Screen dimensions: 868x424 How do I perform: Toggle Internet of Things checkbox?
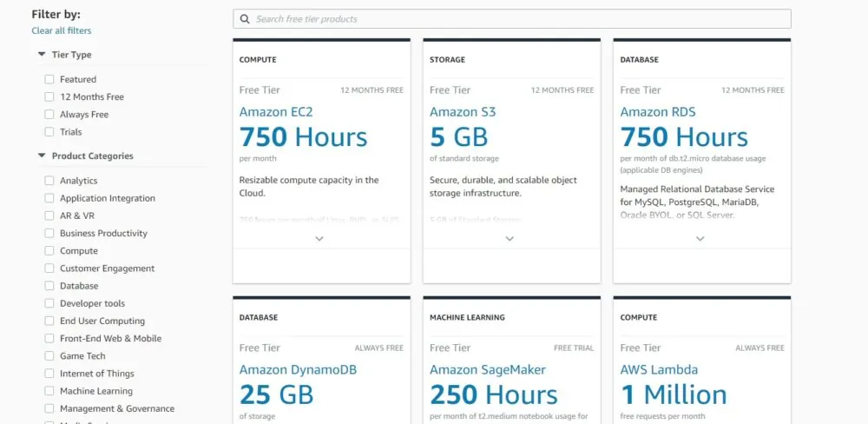[x=49, y=374]
